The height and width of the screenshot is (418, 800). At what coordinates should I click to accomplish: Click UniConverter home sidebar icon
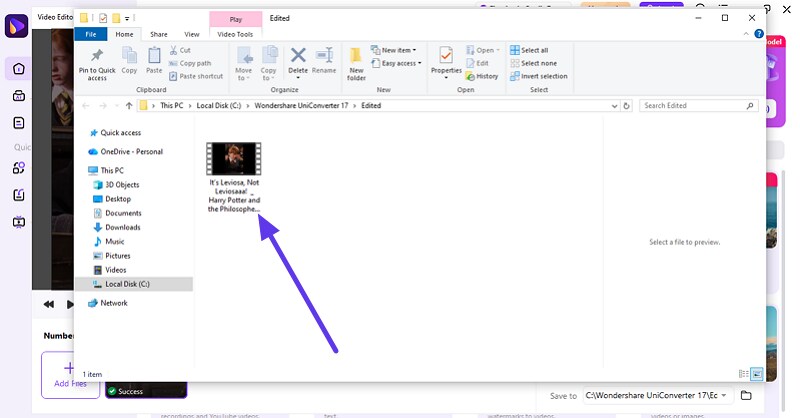coord(19,69)
